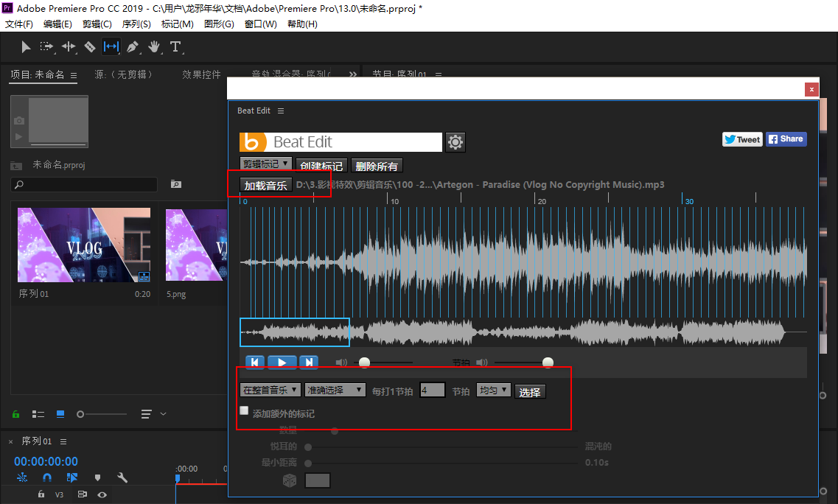838x504 pixels.
Task: Select the Razor tool
Action: tap(90, 47)
